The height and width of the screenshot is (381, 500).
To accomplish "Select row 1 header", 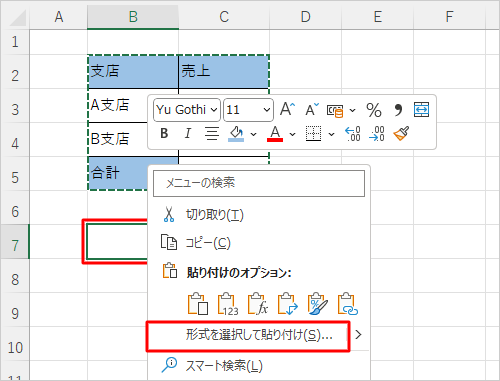I will click(x=15, y=42).
